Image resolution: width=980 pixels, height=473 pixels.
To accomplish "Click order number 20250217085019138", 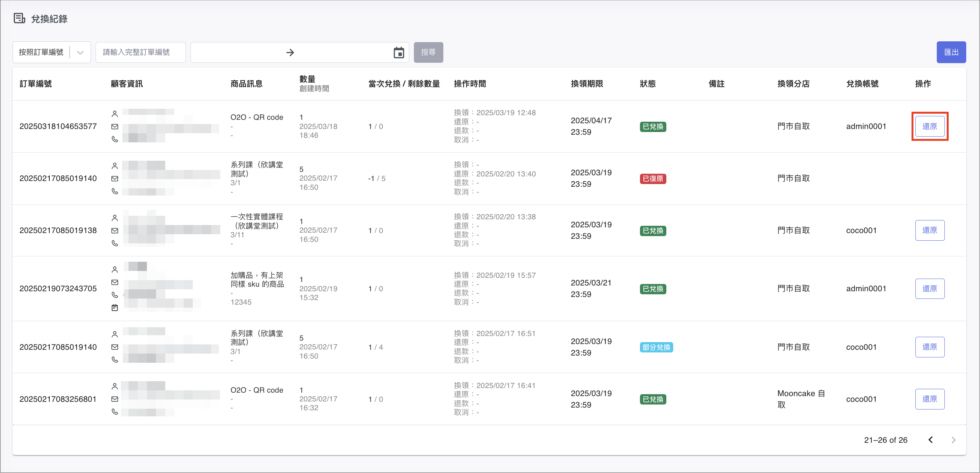I will tap(58, 230).
